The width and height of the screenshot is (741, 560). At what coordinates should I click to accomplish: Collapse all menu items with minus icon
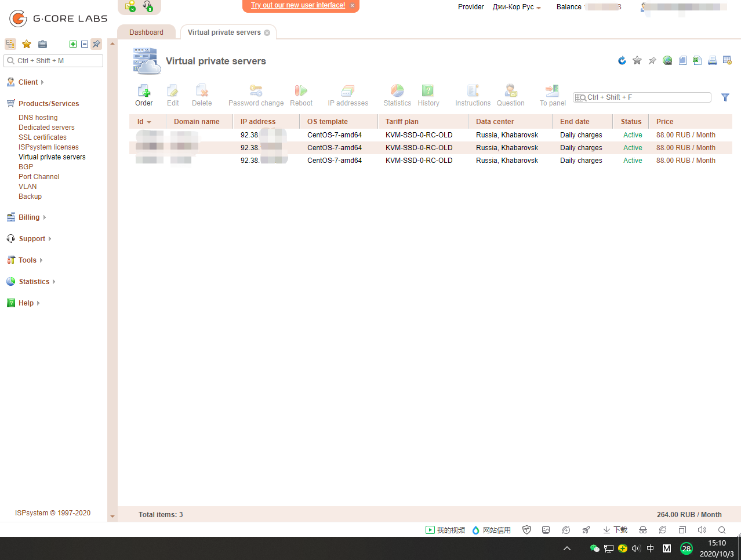85,44
